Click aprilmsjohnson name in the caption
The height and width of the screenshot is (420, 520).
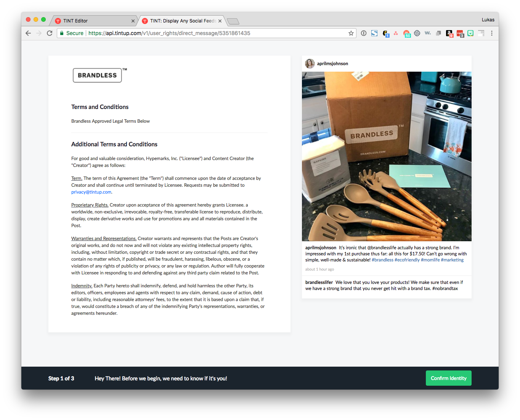pos(321,248)
